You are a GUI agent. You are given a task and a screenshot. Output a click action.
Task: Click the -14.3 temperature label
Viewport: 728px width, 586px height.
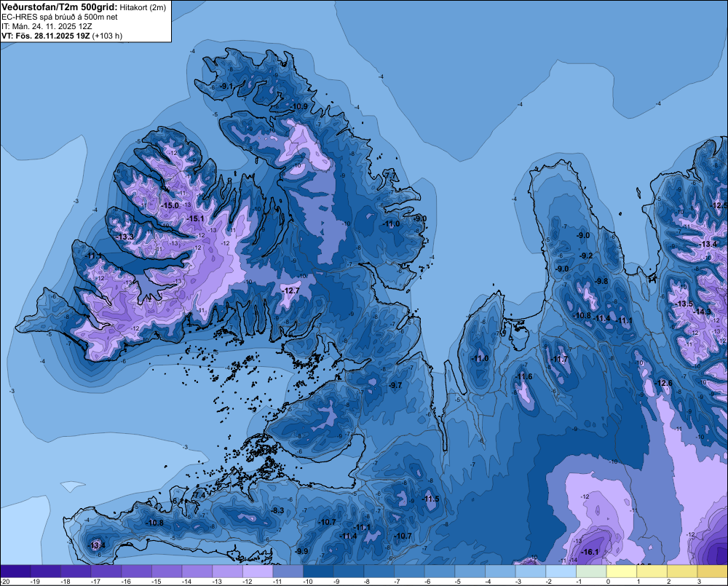702,312
